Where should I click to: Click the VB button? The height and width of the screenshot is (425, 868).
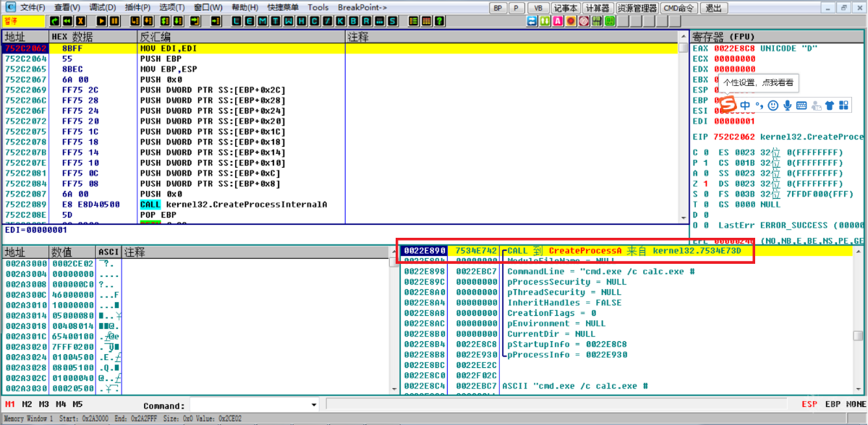point(537,8)
